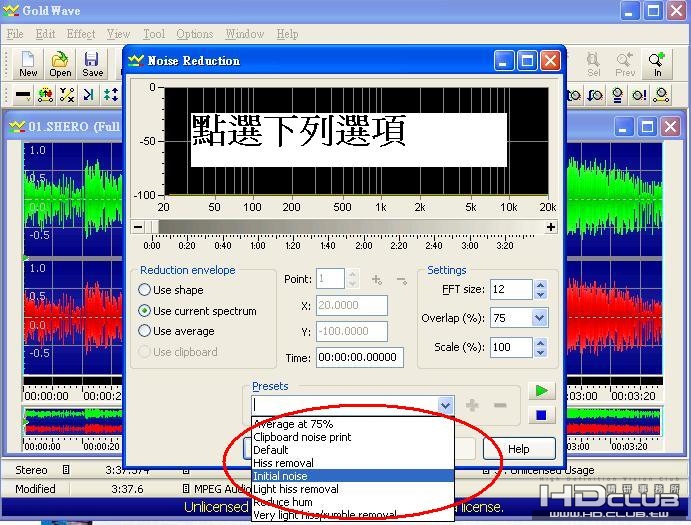691x525 pixels.
Task: Choose the Default preset
Action: 353,450
